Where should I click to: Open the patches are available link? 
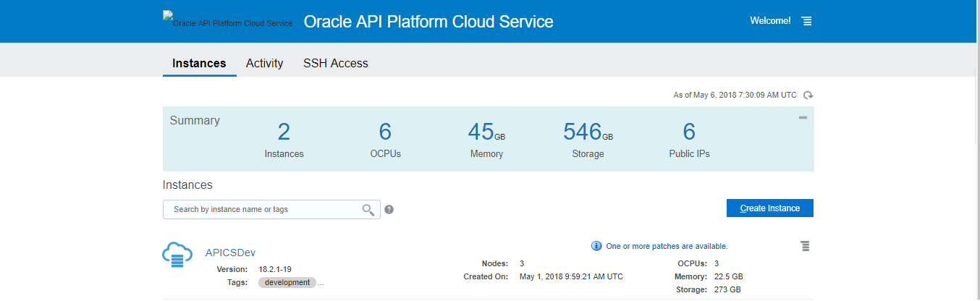point(667,246)
